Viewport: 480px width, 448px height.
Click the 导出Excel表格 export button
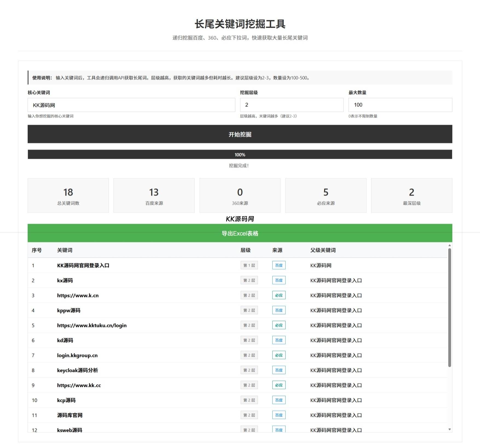click(240, 234)
